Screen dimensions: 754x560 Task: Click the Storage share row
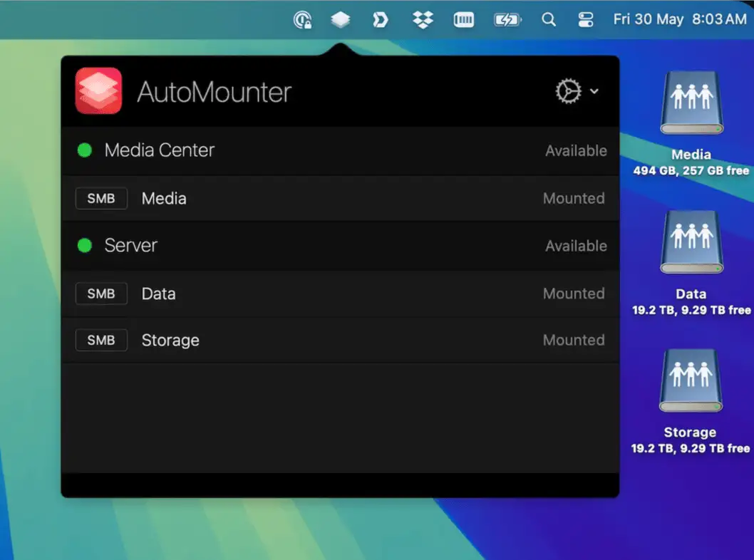[x=340, y=341]
